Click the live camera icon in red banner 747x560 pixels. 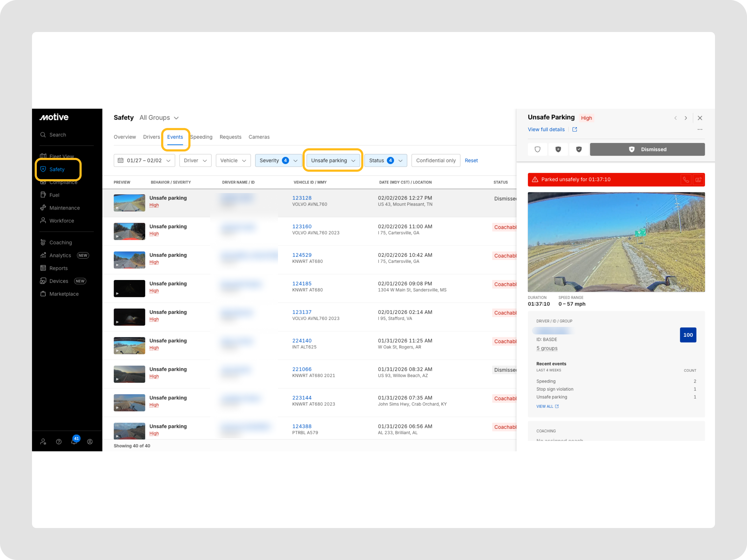[x=698, y=179]
